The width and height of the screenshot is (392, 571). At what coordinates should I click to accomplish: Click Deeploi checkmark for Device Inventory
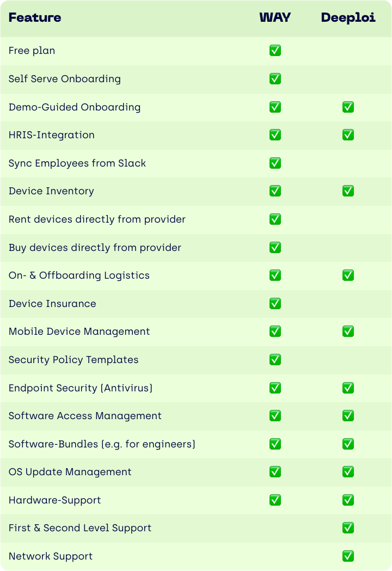[x=348, y=191]
